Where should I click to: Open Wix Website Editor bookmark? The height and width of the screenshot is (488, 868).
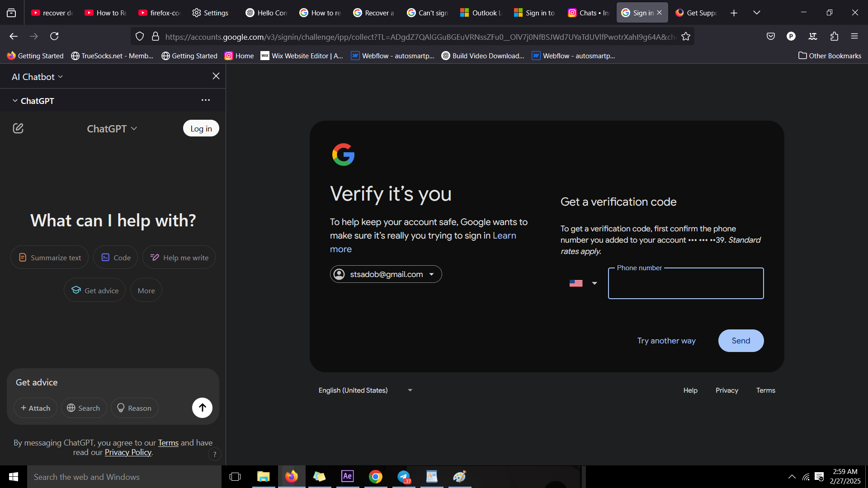[x=302, y=56]
